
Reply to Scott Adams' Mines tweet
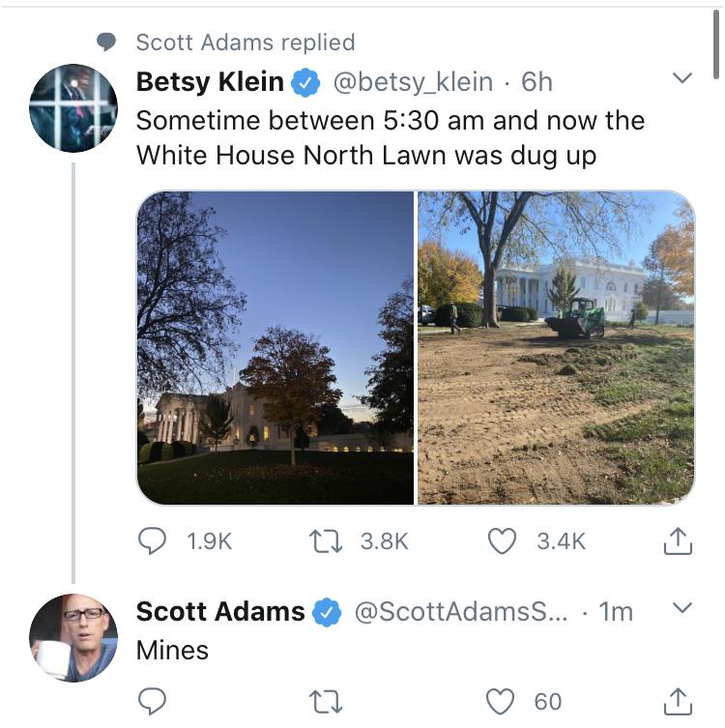(x=152, y=701)
